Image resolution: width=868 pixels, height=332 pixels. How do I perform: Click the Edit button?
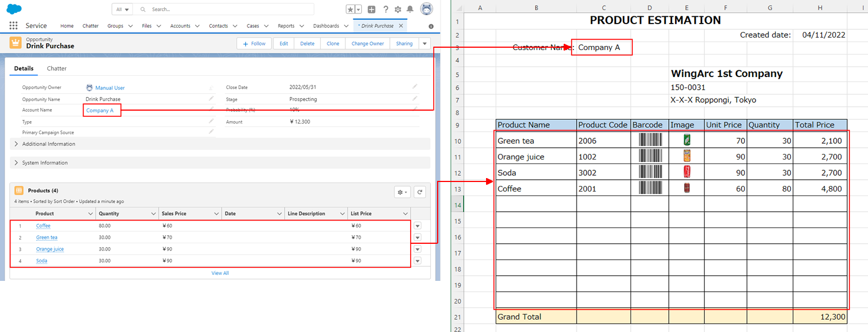click(284, 43)
